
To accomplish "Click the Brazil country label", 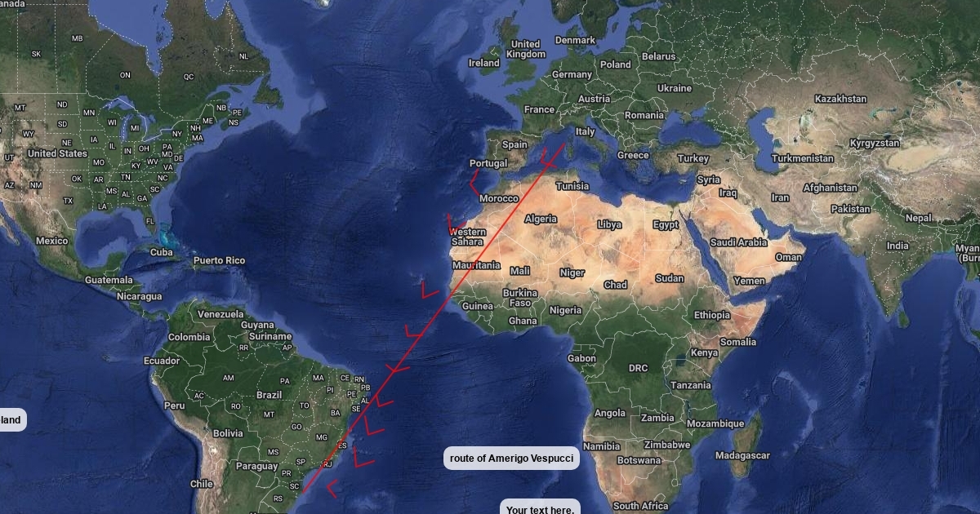I will click(x=269, y=395).
